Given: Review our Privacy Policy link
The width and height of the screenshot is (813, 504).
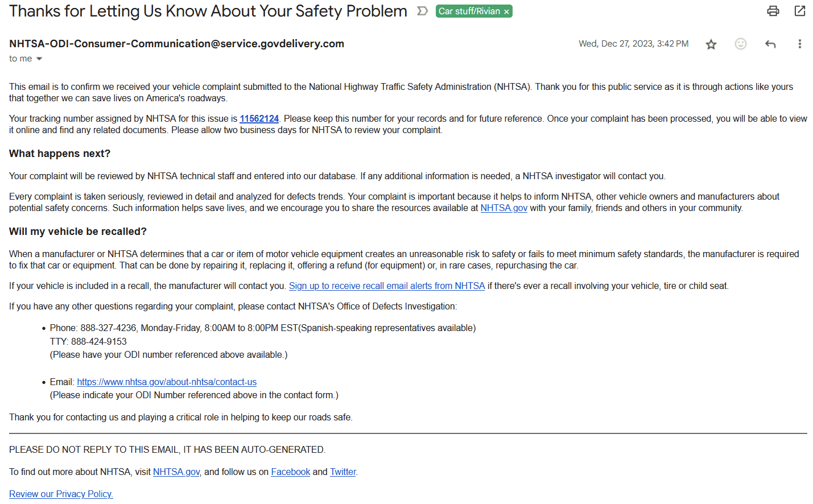Looking at the screenshot, I should coord(61,494).
